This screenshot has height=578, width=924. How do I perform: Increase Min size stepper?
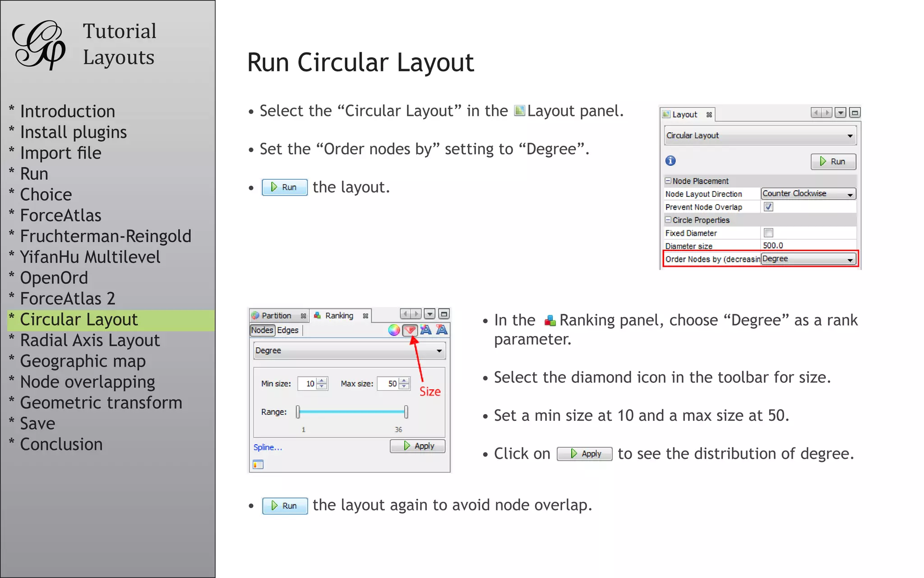tap(322, 381)
